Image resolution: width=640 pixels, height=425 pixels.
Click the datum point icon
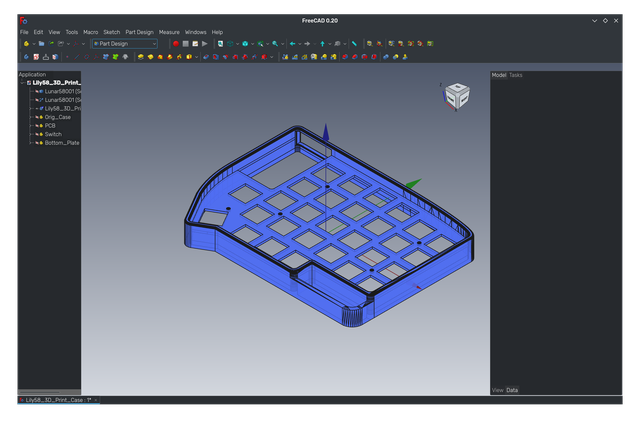tap(67, 57)
